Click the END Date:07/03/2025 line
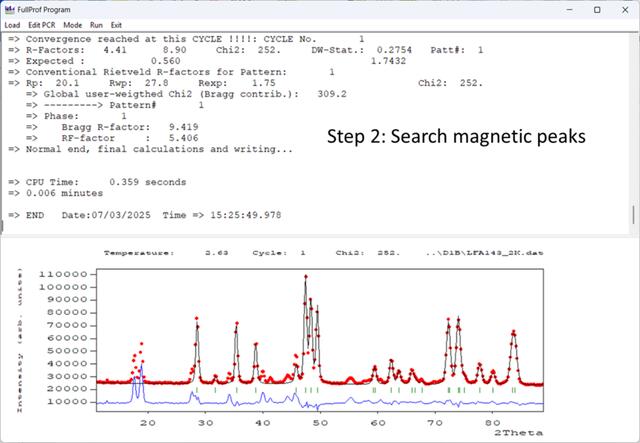This screenshot has height=443, width=640. tap(145, 215)
